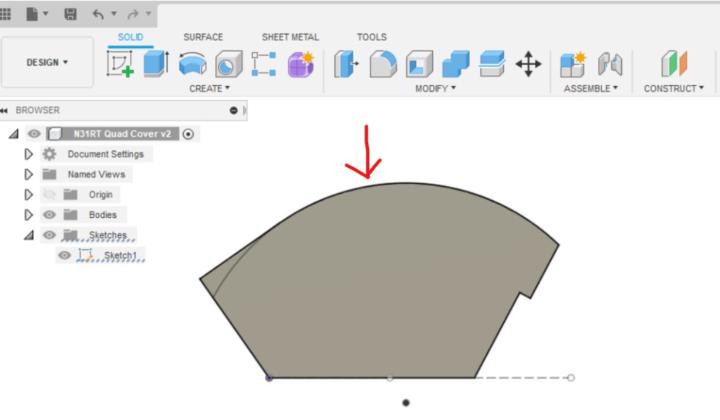Open the Design workspace dropdown
Screen dimensions: 720x420
click(48, 62)
